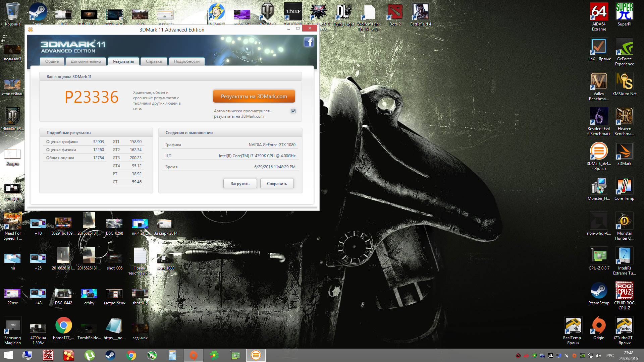
Task: Open the GeForce Experience shortcut
Action: coord(624,48)
